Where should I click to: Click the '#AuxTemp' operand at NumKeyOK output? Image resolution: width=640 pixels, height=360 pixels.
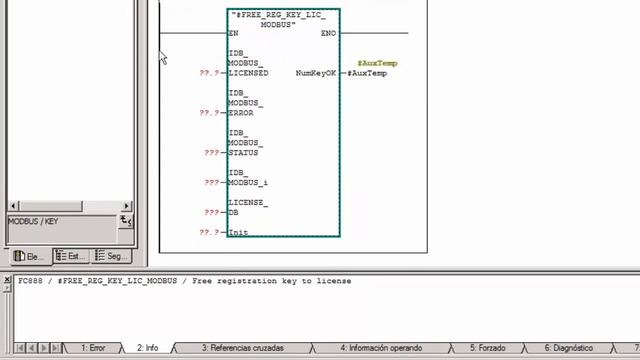(367, 73)
